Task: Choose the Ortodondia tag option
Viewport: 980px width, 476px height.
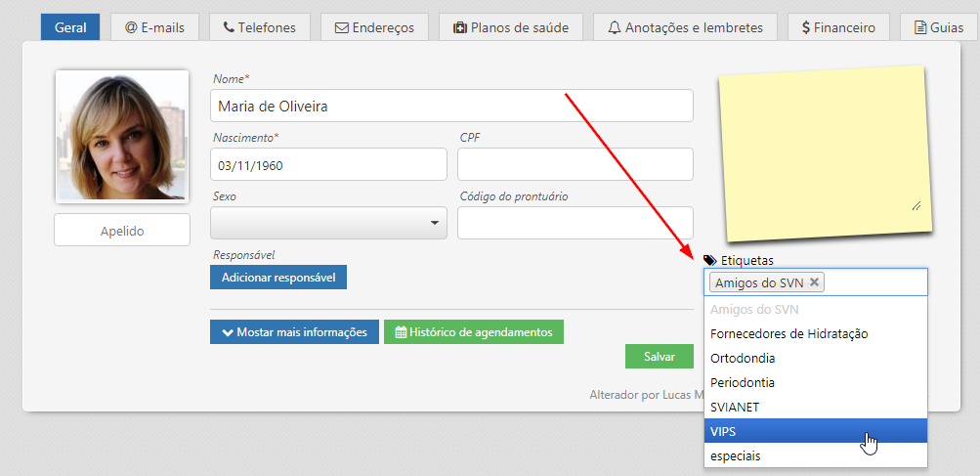Action: [815, 359]
